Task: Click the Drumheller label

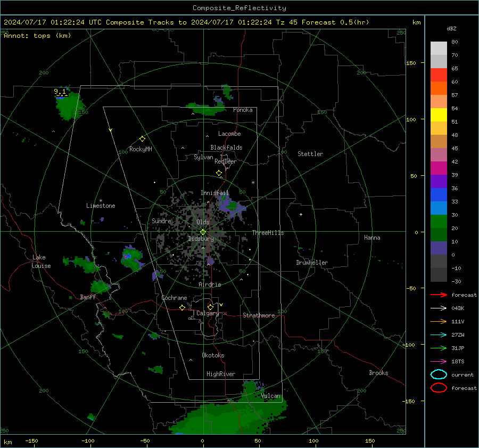Action: tap(312, 263)
